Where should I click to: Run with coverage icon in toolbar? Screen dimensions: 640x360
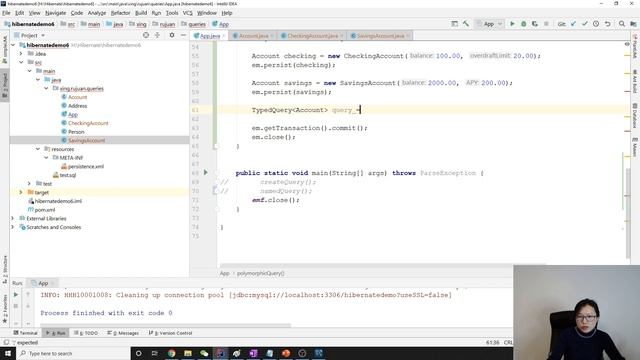(x=535, y=24)
